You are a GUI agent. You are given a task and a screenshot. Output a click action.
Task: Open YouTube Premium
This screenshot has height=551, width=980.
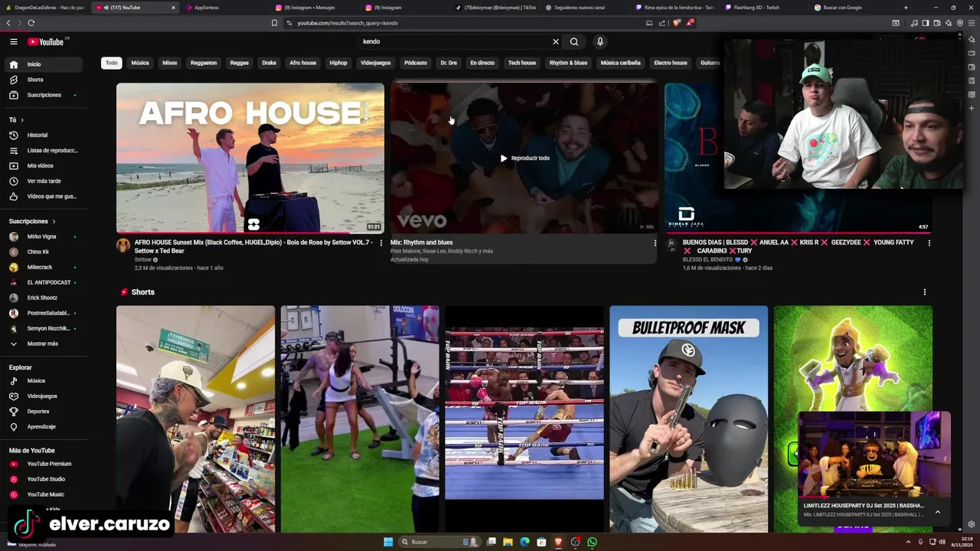click(x=44, y=464)
